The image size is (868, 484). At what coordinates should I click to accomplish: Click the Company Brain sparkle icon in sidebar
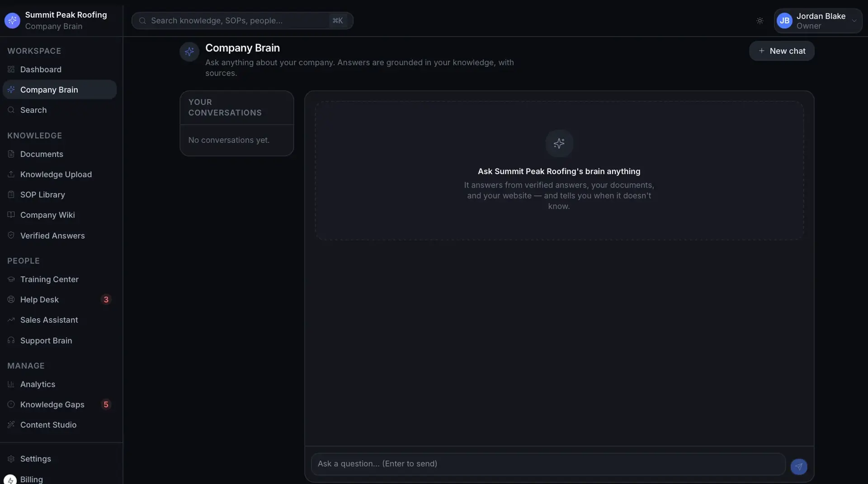coord(11,89)
